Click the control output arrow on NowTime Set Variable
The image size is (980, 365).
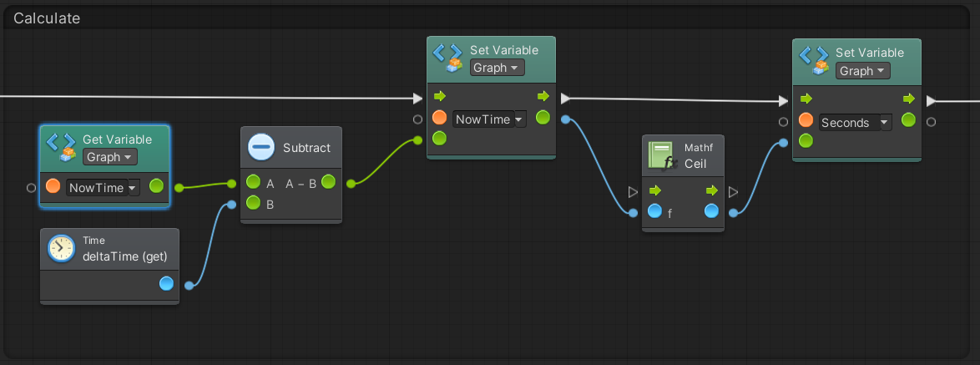[543, 96]
